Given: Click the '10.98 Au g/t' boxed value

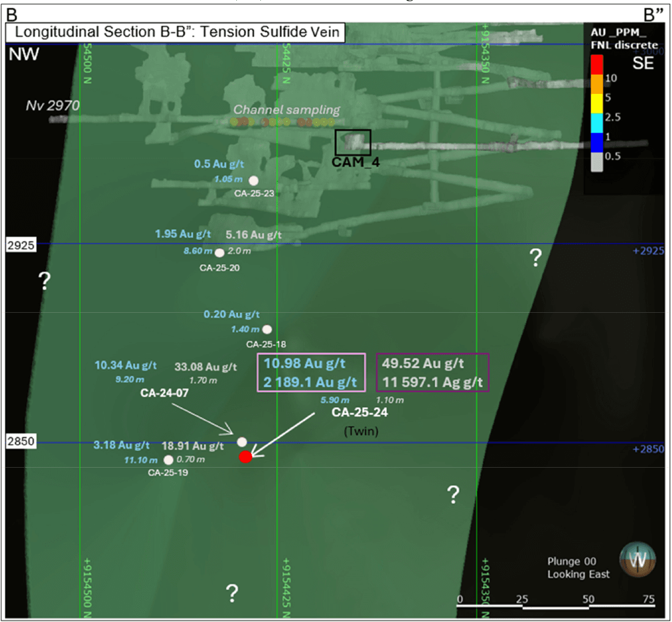Looking at the screenshot, I should [304, 364].
